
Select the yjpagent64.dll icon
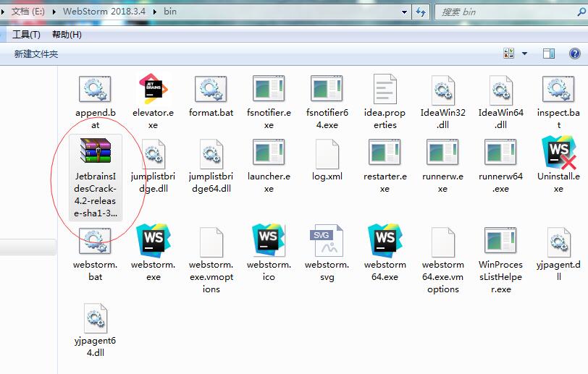(96, 318)
